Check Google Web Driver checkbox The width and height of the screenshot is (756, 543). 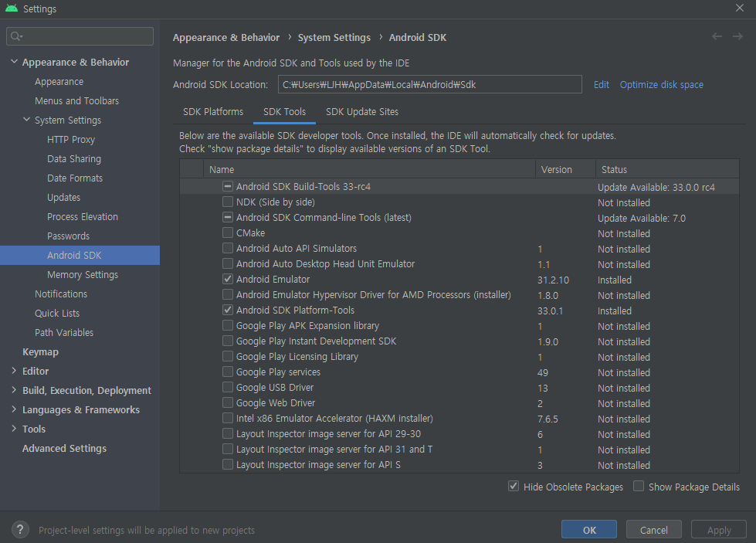point(228,402)
